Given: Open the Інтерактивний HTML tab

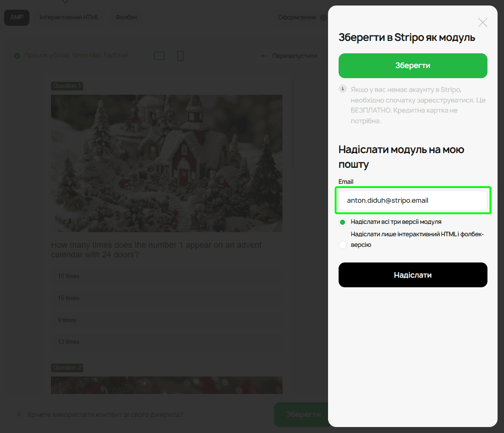Looking at the screenshot, I should point(69,17).
